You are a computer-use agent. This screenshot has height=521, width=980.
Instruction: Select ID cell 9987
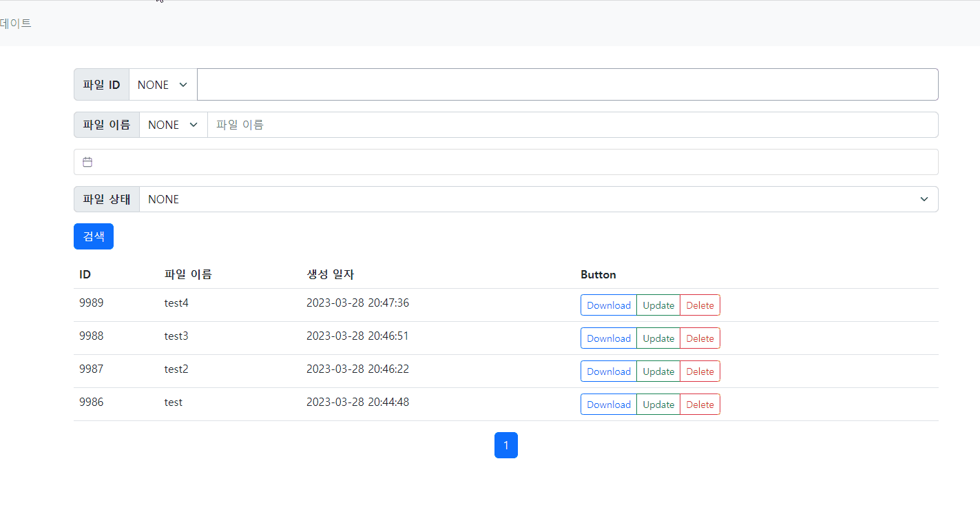[x=92, y=369]
